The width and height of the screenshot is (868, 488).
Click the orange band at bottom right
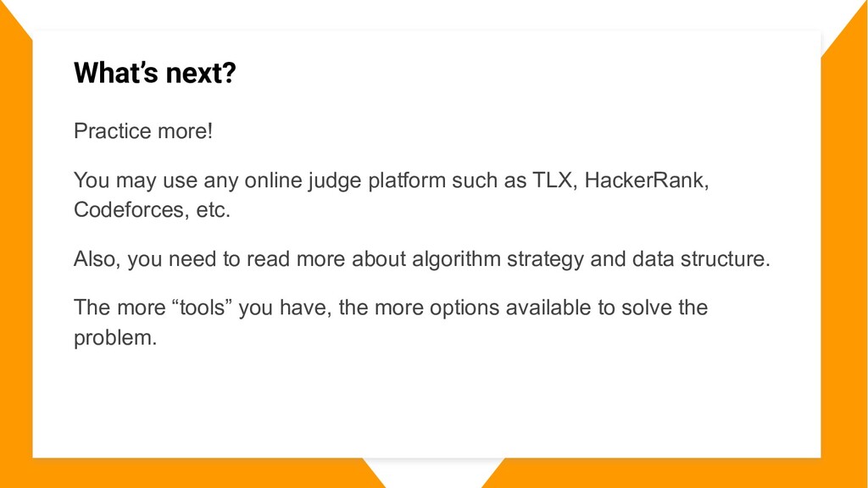click(x=676, y=473)
